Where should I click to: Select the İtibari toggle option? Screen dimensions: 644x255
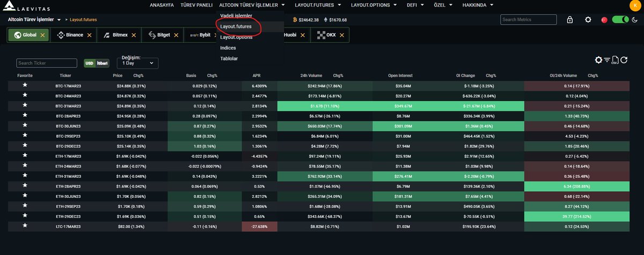coord(102,63)
